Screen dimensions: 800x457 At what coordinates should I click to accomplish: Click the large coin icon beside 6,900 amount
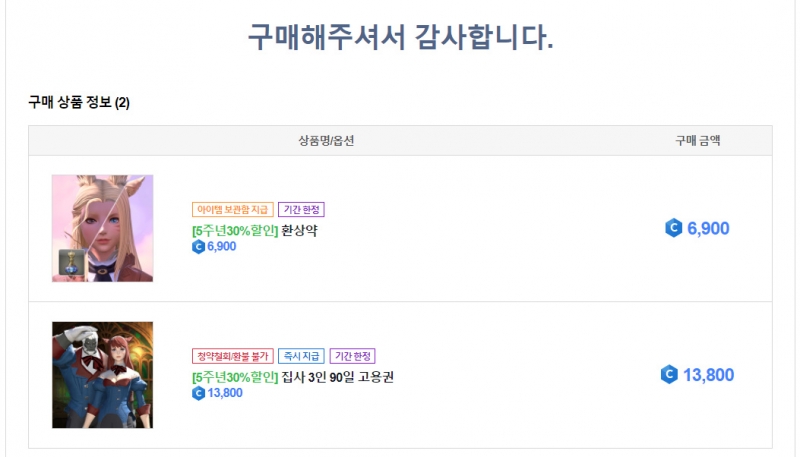pyautogui.click(x=673, y=228)
